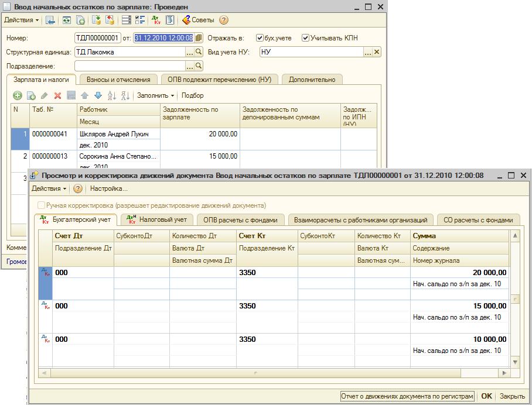Click the red Delete row icon

[x=57, y=95]
